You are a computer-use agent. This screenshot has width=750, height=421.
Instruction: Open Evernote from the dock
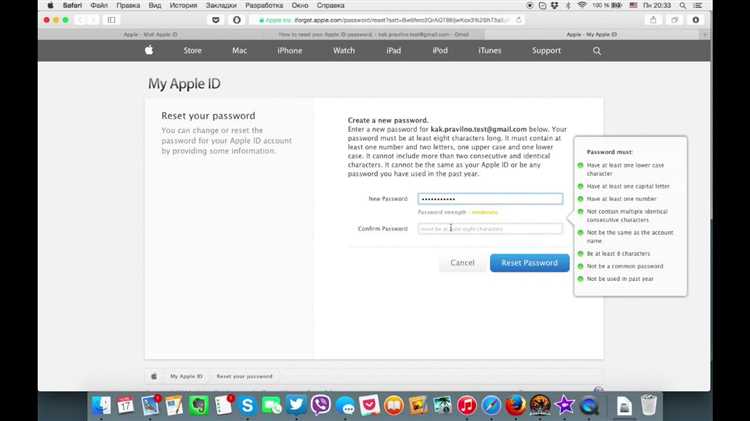[199, 405]
